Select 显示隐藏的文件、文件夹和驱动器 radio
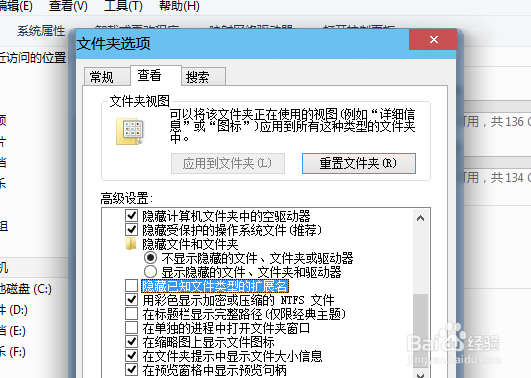 [150, 272]
